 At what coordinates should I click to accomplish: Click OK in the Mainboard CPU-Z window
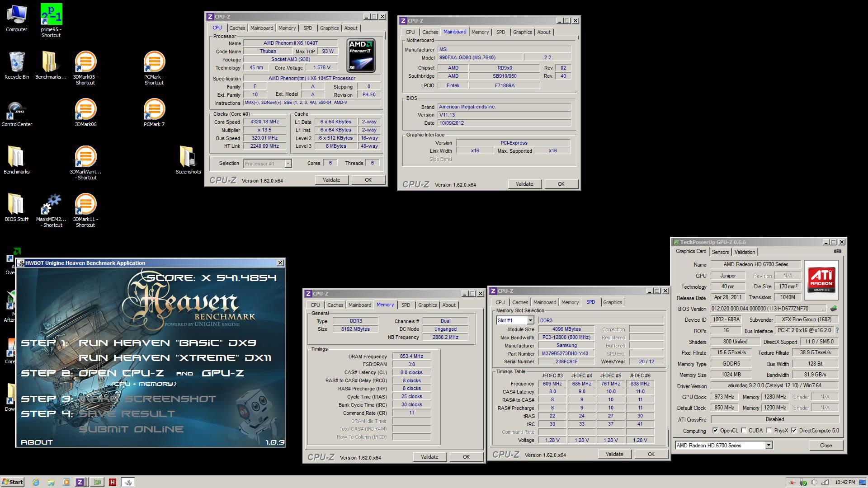[x=561, y=184]
